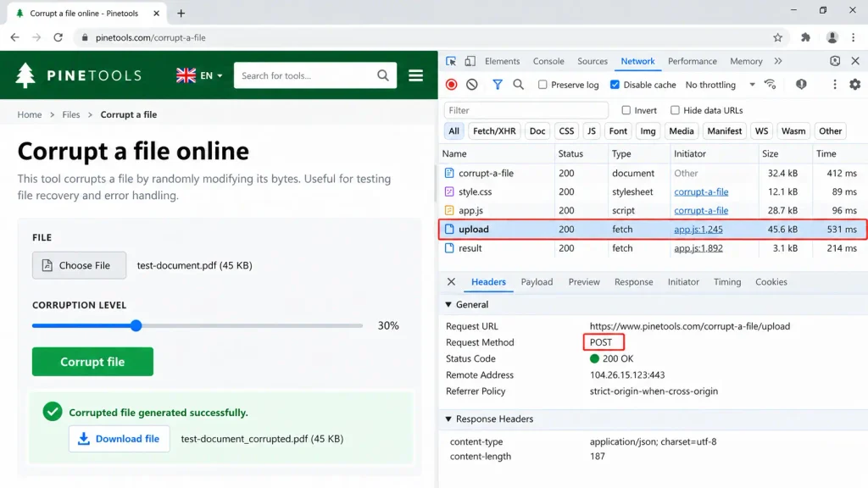Enable Preserve log checkbox
The width and height of the screenshot is (868, 488).
pyautogui.click(x=542, y=85)
